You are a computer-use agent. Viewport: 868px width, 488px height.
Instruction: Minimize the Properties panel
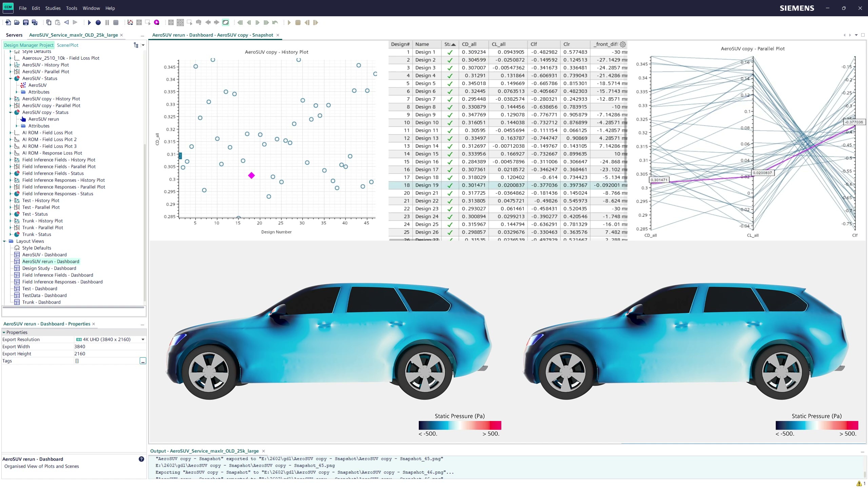coord(142,324)
